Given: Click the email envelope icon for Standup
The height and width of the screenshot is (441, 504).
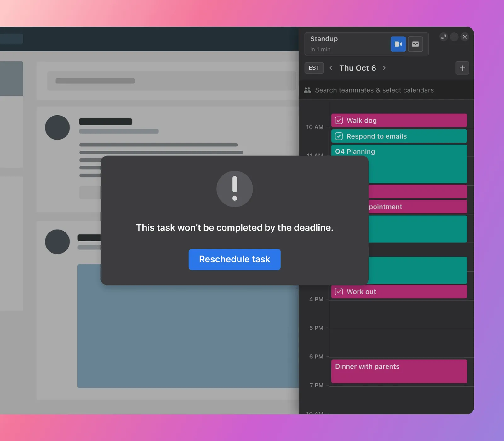Looking at the screenshot, I should pyautogui.click(x=415, y=44).
